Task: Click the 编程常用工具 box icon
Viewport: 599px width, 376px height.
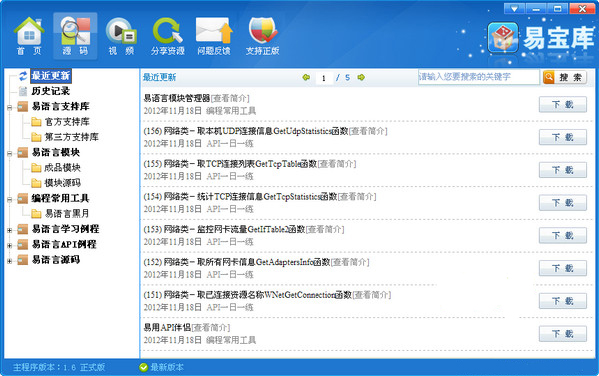Action: point(23,198)
